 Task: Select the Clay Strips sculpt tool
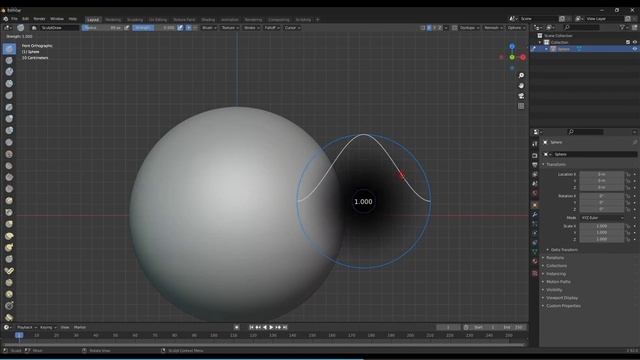pyautogui.click(x=9, y=84)
